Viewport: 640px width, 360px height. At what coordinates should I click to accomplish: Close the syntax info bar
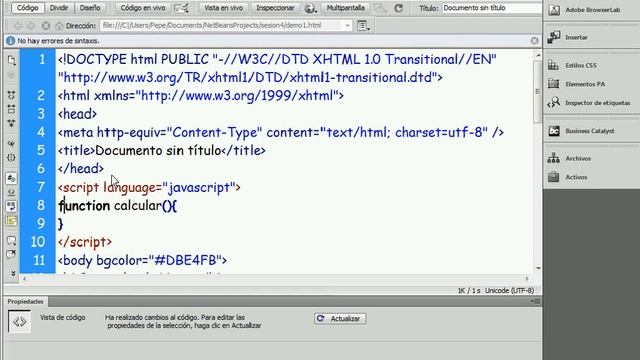pos(534,40)
